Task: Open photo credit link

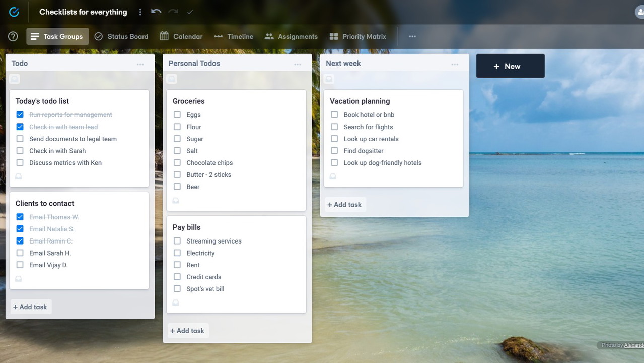Action: point(633,345)
